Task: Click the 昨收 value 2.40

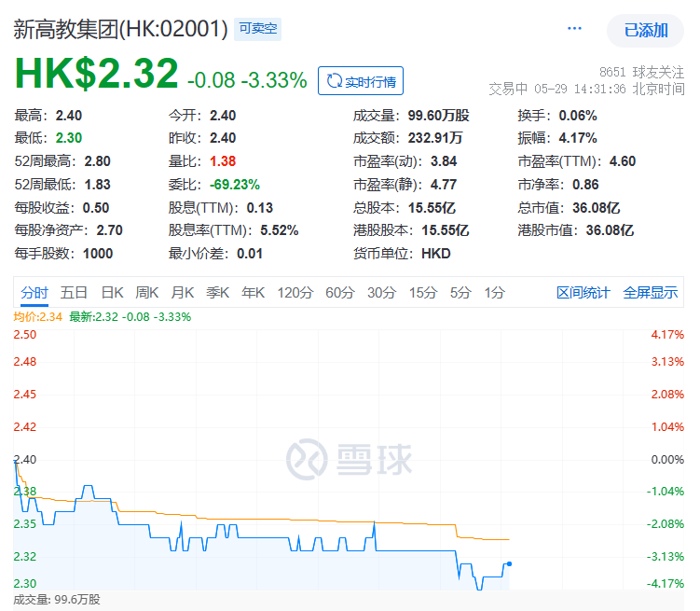Action: coord(223,138)
